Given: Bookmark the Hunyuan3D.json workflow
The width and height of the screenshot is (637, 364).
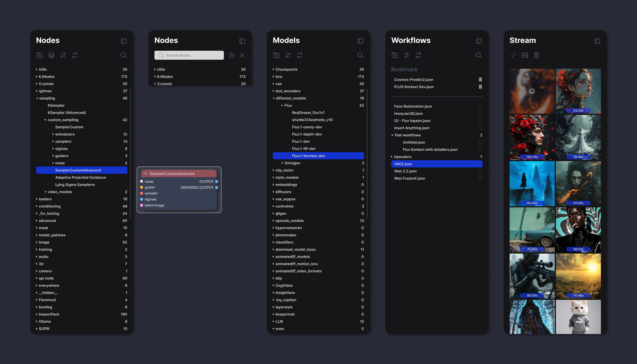Looking at the screenshot, I should point(480,113).
